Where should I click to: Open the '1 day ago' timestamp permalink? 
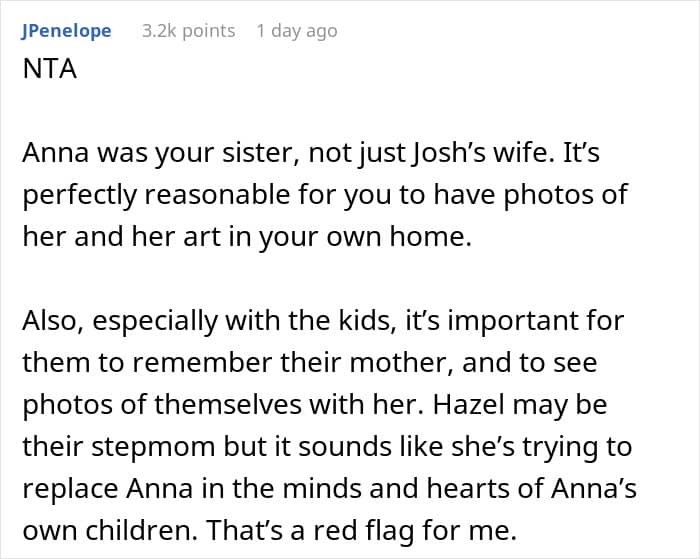pyautogui.click(x=297, y=31)
